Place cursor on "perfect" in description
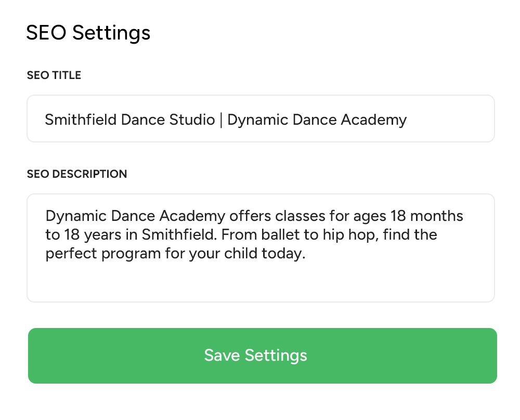The height and width of the screenshot is (420, 520). pyautogui.click(x=69, y=254)
